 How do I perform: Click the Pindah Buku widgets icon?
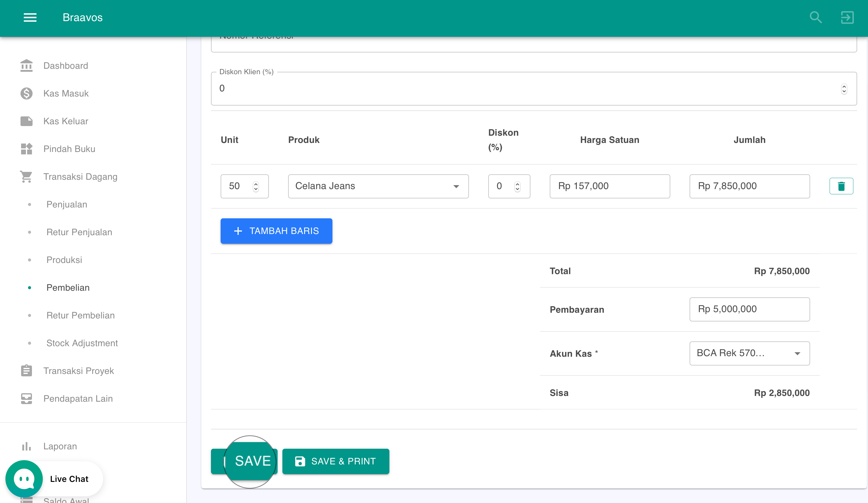pos(26,149)
